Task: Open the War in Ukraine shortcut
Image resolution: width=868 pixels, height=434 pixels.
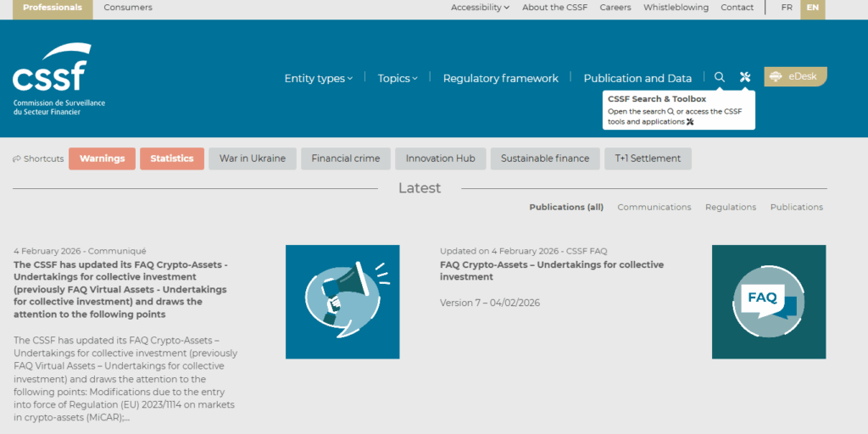Action: click(x=253, y=159)
